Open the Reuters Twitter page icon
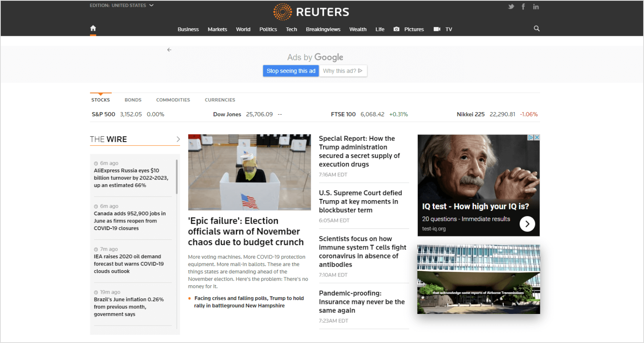Viewport: 644px width, 343px height. click(x=511, y=7)
